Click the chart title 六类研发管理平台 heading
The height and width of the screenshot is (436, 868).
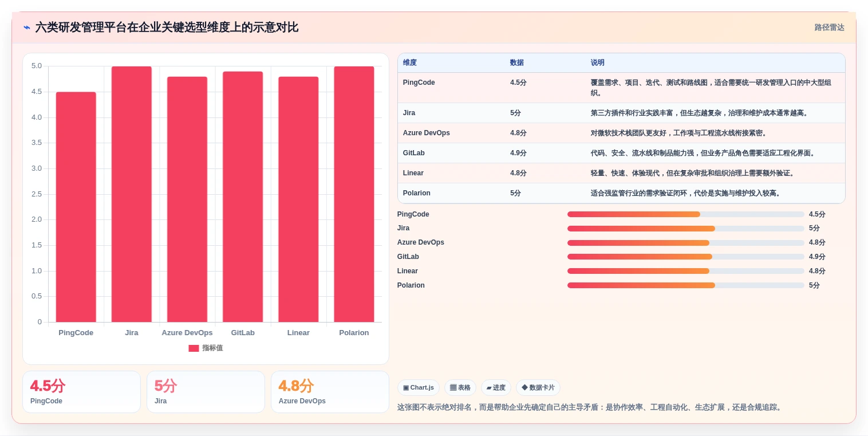(x=167, y=28)
